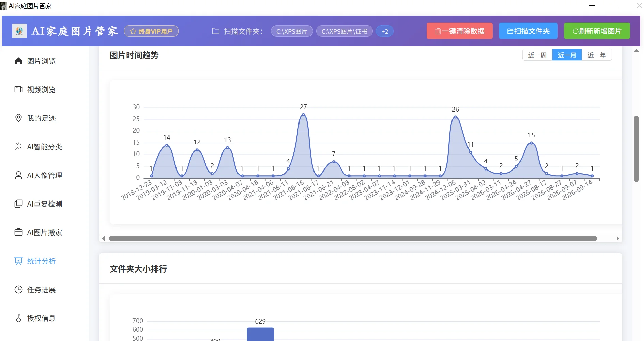Click the 扫描文件夹 blue button
644x341 pixels.
[x=528, y=31]
